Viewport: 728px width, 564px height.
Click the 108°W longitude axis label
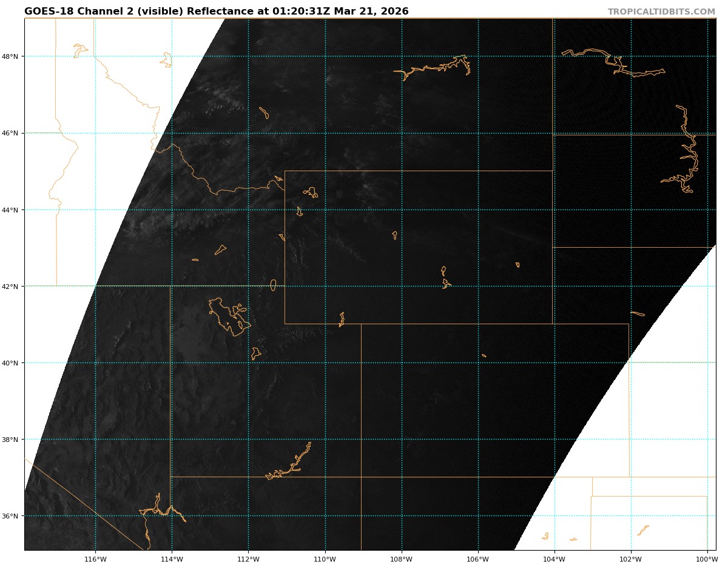[x=401, y=559]
